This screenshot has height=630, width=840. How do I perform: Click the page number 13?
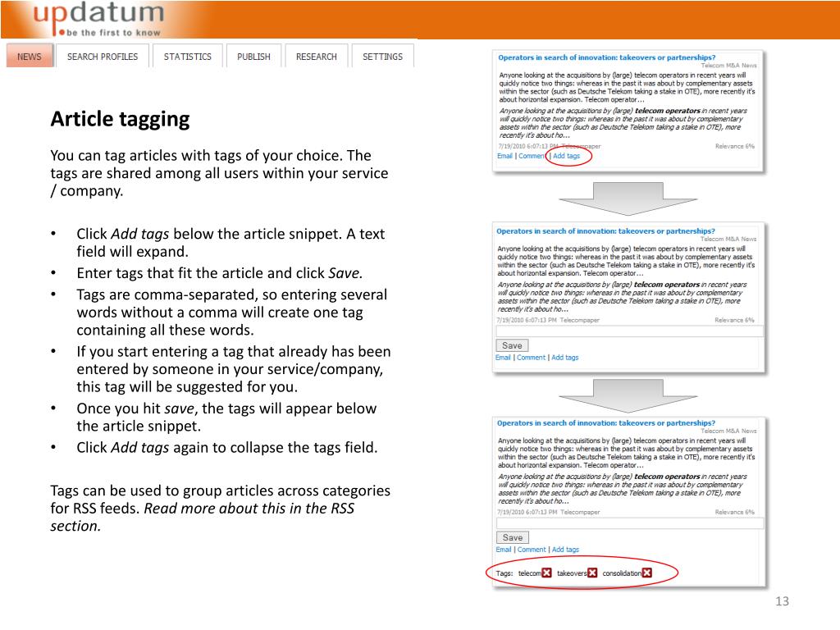click(782, 601)
